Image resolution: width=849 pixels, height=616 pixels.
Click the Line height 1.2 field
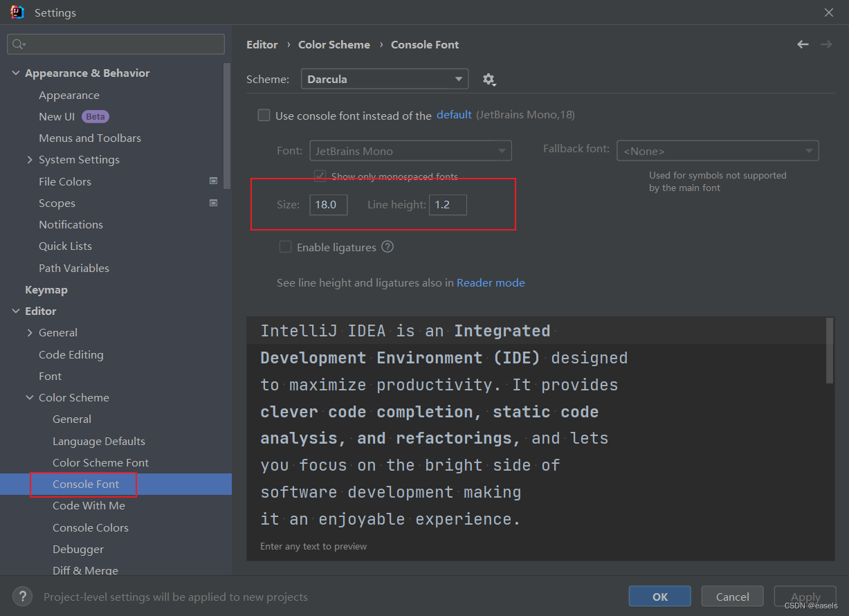click(x=448, y=204)
